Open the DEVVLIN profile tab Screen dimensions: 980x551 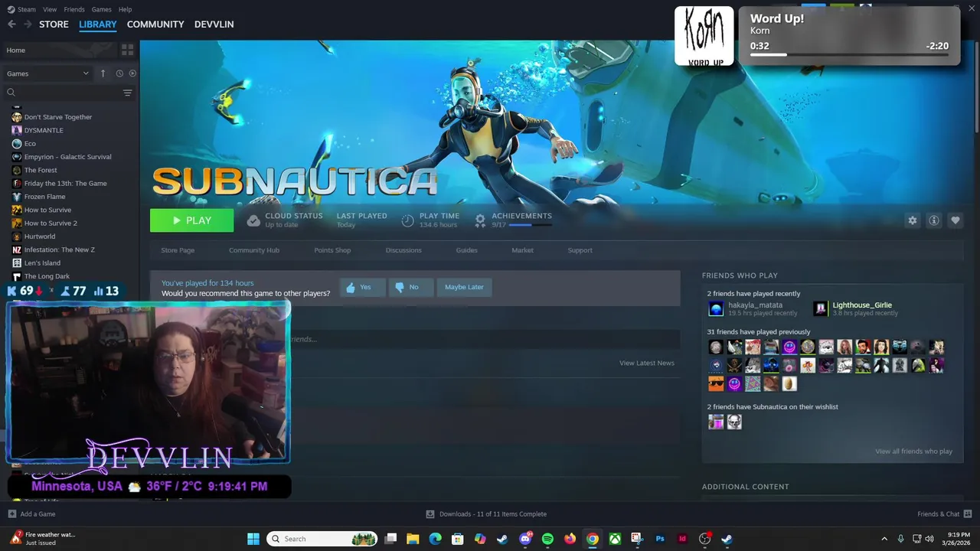(214, 24)
